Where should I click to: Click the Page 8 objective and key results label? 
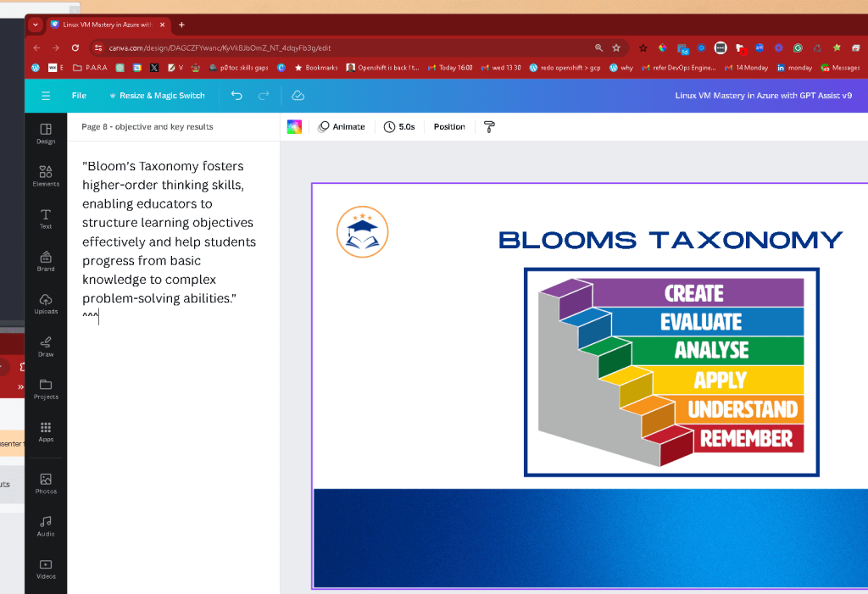click(147, 127)
